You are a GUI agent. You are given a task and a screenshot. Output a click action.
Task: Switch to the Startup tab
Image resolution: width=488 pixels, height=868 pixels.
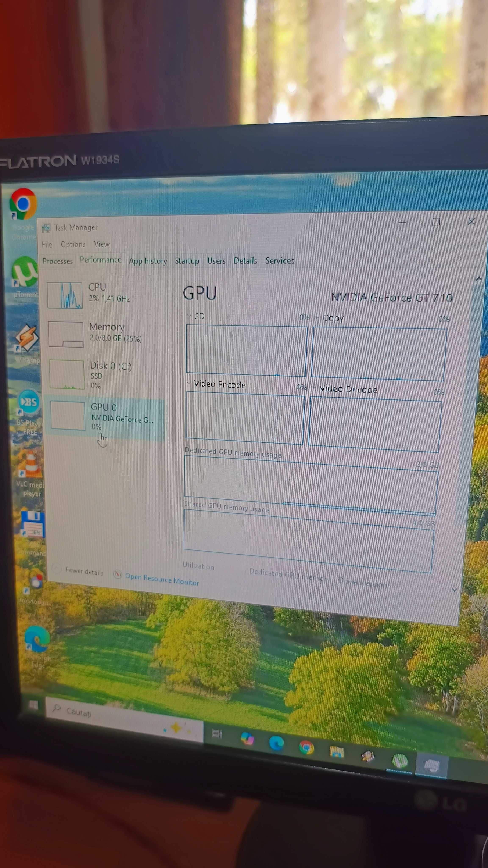coord(187,261)
